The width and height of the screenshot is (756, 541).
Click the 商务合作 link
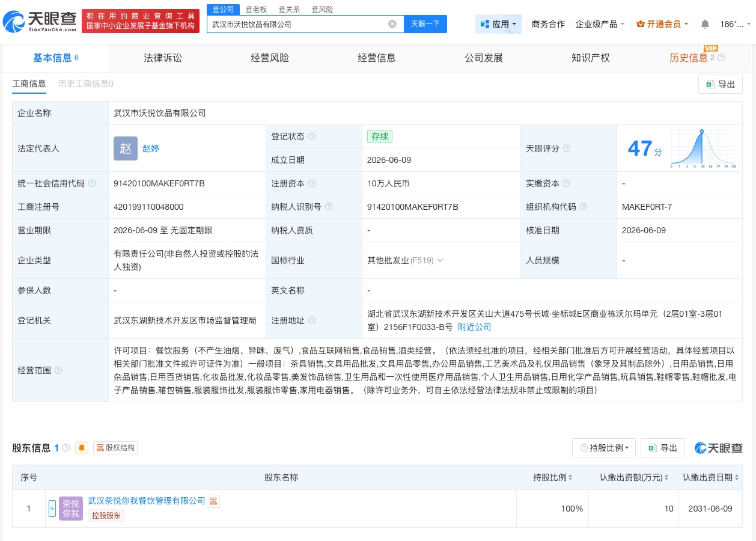[x=548, y=24]
